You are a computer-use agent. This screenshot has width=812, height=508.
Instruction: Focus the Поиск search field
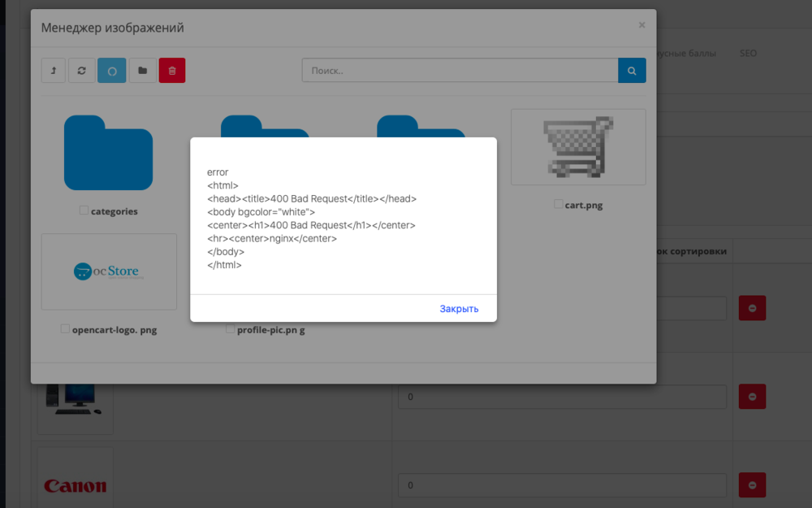(460, 71)
